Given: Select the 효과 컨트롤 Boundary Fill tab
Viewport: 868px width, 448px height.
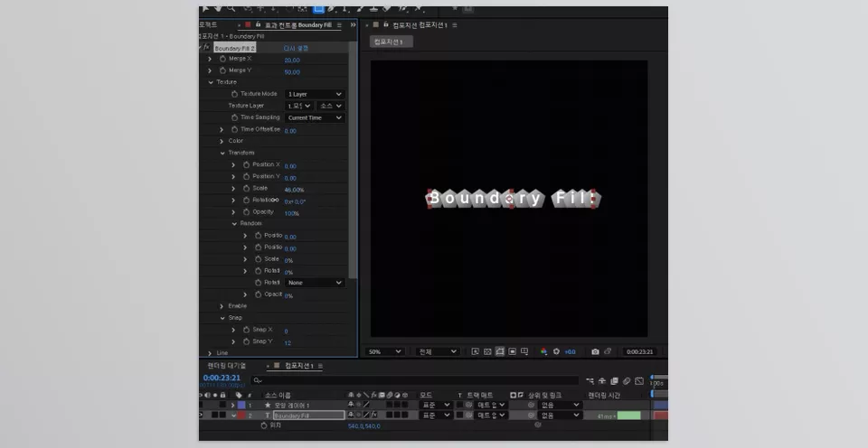Looking at the screenshot, I should [x=297, y=25].
